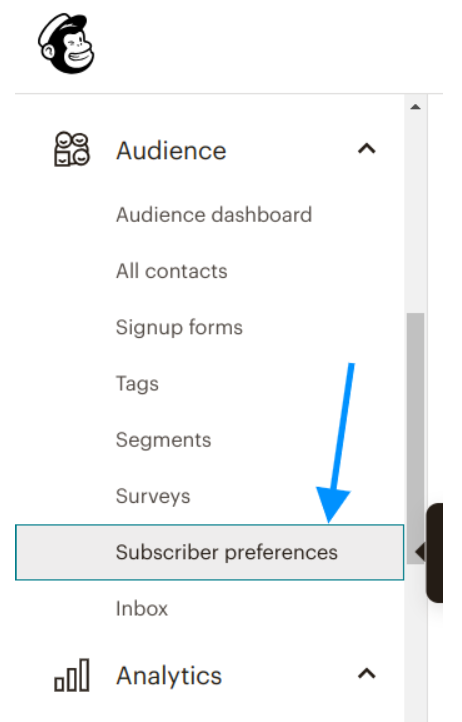The height and width of the screenshot is (722, 462).
Task: Click the Mailchimp Freddie monkey logo
Action: tap(66, 44)
